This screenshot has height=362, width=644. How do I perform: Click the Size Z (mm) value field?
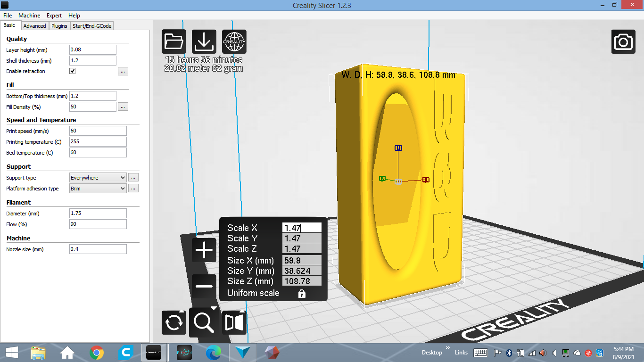pos(302,281)
